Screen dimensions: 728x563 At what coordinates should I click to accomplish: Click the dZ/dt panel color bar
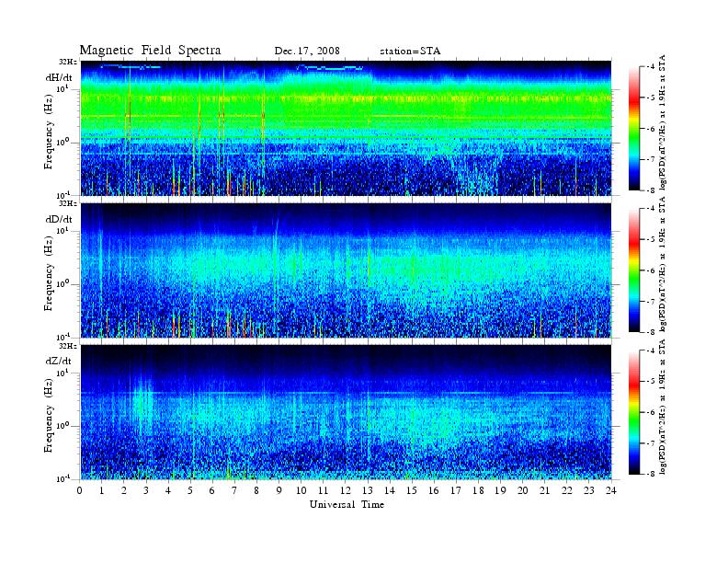(633, 412)
